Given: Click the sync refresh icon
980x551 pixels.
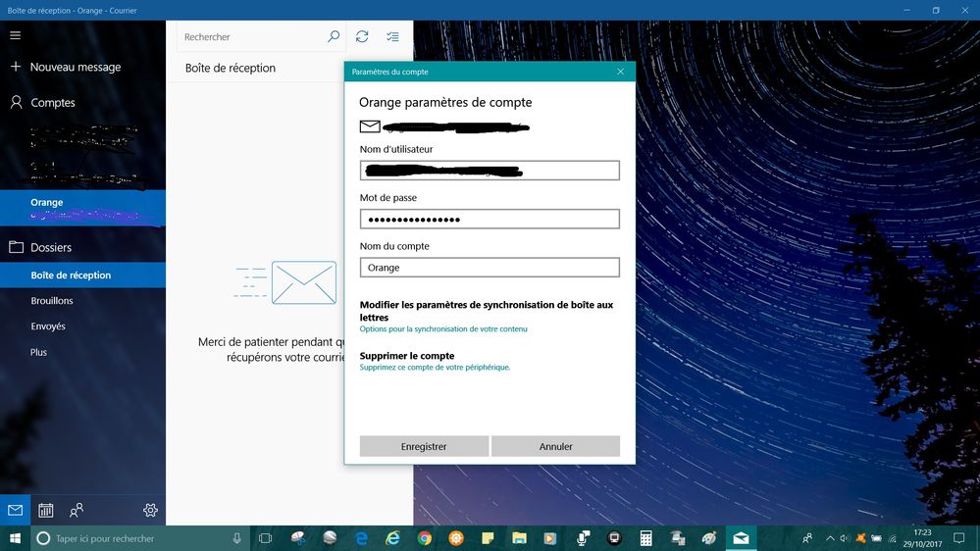Looking at the screenshot, I should point(362,37).
